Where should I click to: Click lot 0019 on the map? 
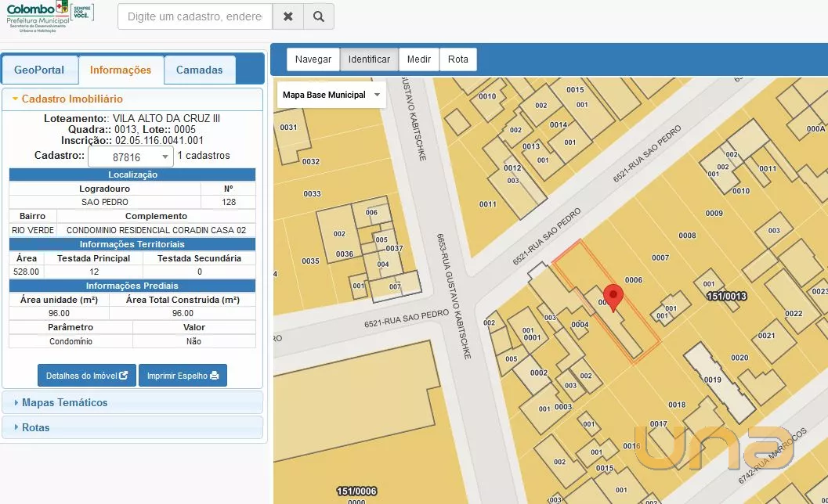(x=712, y=380)
